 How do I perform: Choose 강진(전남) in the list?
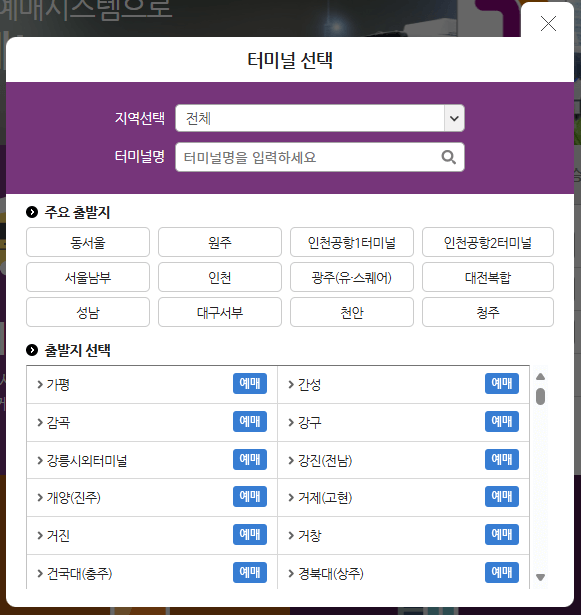(325, 460)
